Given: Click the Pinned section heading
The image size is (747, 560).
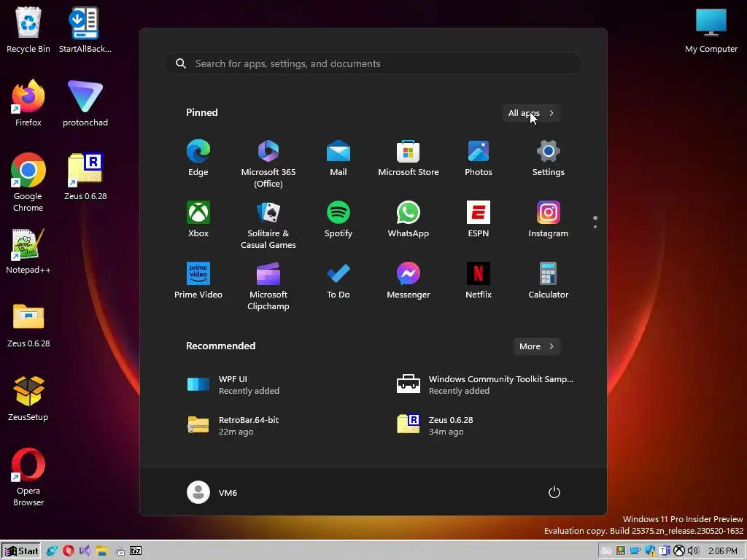Looking at the screenshot, I should [202, 113].
